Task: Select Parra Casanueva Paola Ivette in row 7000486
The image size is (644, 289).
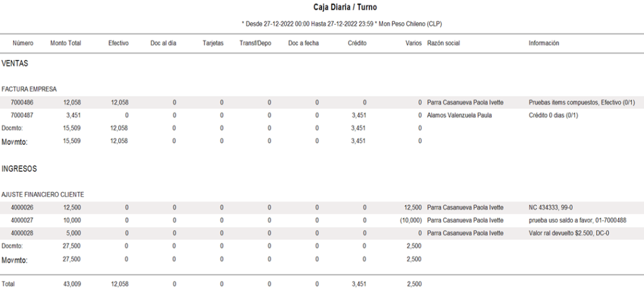Action: pos(465,103)
